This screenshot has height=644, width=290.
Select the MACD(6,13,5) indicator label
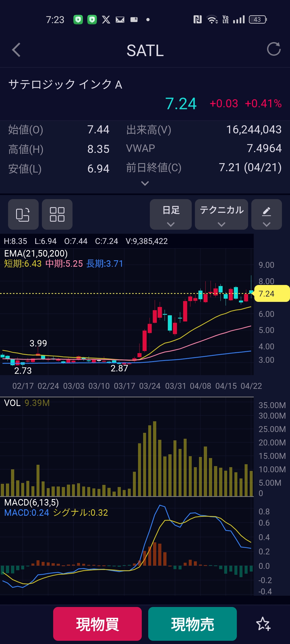tap(31, 502)
